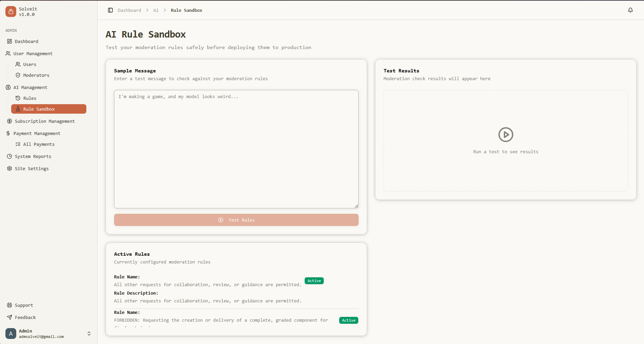Click the Rule Sandbox flask icon
Screen dimensions: 644x344
(18, 109)
